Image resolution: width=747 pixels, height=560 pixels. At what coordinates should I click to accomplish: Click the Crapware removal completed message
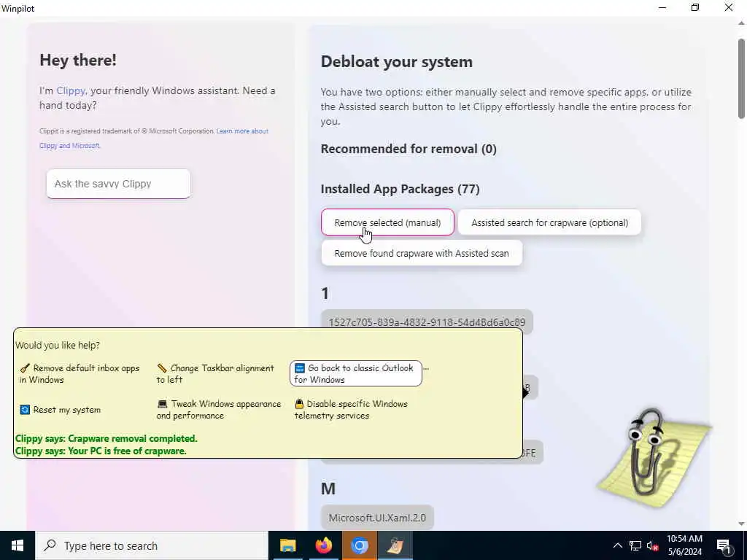click(x=107, y=438)
